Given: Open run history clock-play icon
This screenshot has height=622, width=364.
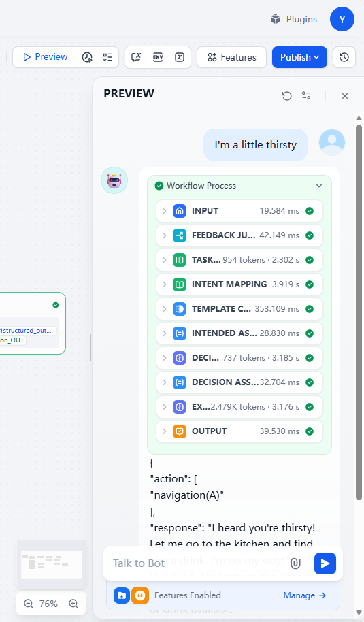Looking at the screenshot, I should 87,58.
